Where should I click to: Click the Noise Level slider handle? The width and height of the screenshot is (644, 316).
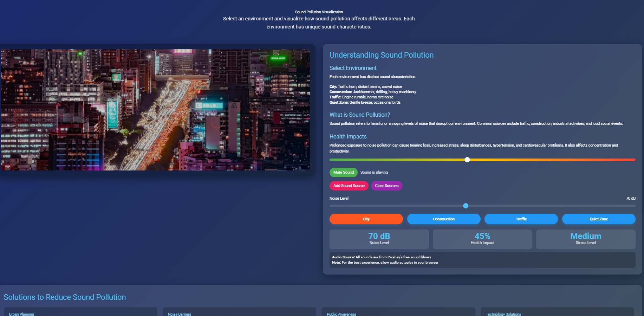[466, 206]
